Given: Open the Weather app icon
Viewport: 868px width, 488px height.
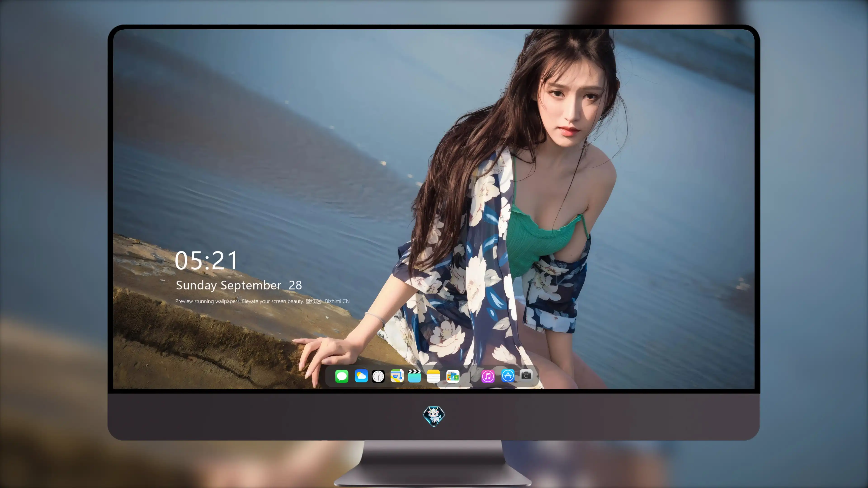Looking at the screenshot, I should click(361, 376).
